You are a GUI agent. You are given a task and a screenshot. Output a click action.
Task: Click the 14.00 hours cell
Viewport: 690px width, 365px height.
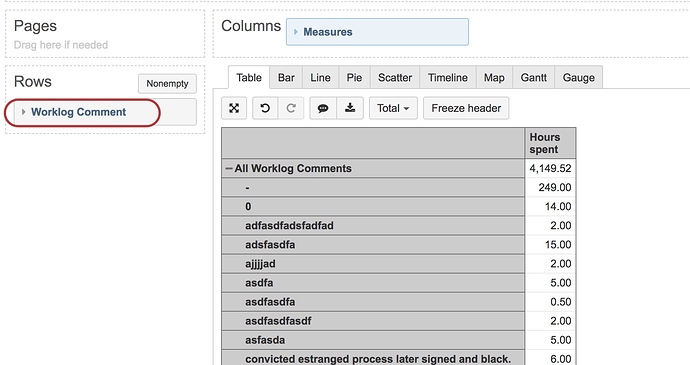pyautogui.click(x=550, y=206)
